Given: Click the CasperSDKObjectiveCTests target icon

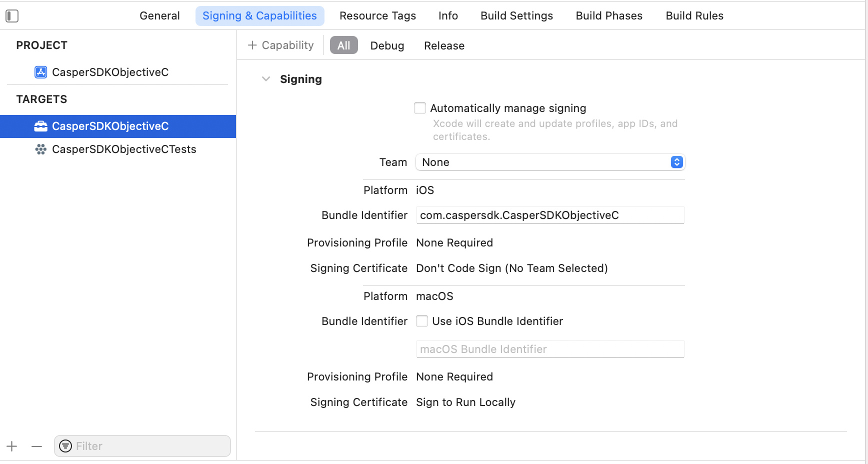Looking at the screenshot, I should (40, 149).
